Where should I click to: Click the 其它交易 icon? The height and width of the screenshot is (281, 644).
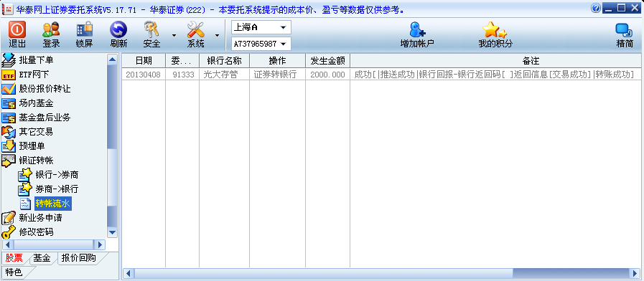tap(9, 132)
